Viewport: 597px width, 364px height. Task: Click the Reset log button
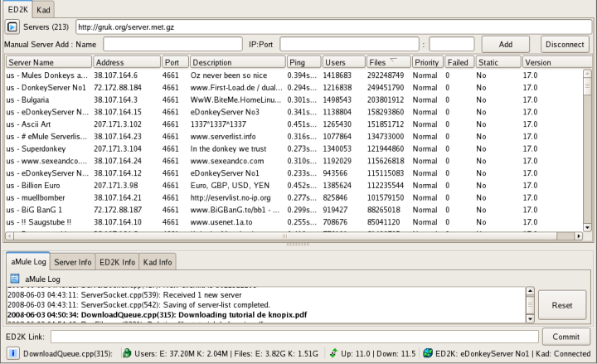[561, 305]
